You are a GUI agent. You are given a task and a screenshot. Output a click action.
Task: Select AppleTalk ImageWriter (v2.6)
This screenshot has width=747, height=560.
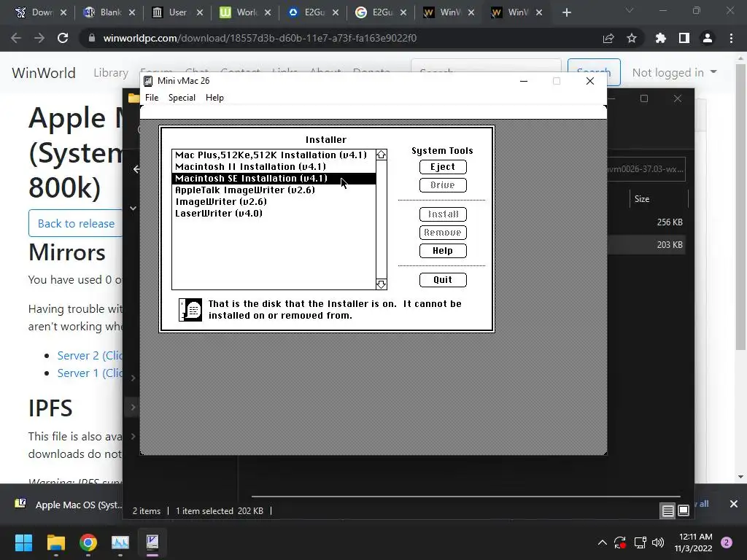(274, 190)
